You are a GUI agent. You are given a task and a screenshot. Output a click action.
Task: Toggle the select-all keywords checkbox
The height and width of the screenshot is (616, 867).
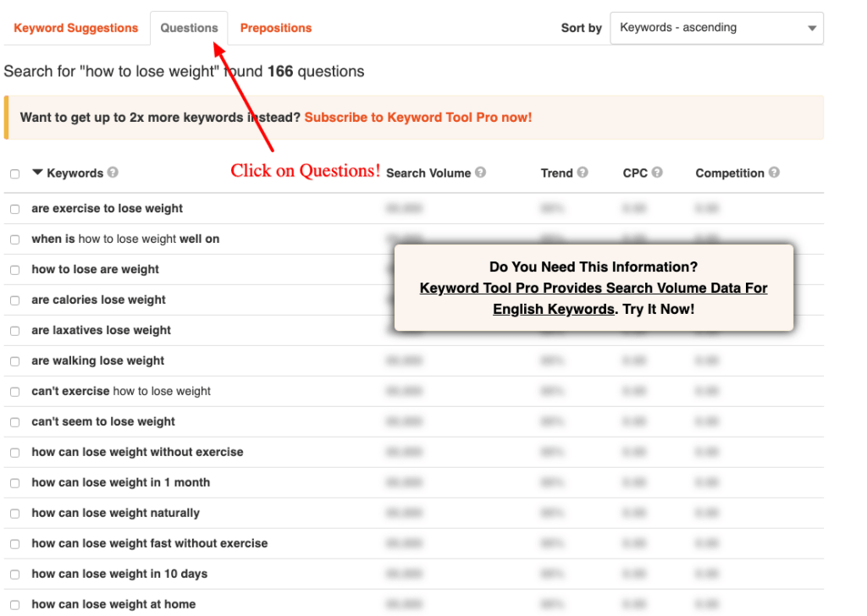coord(14,174)
